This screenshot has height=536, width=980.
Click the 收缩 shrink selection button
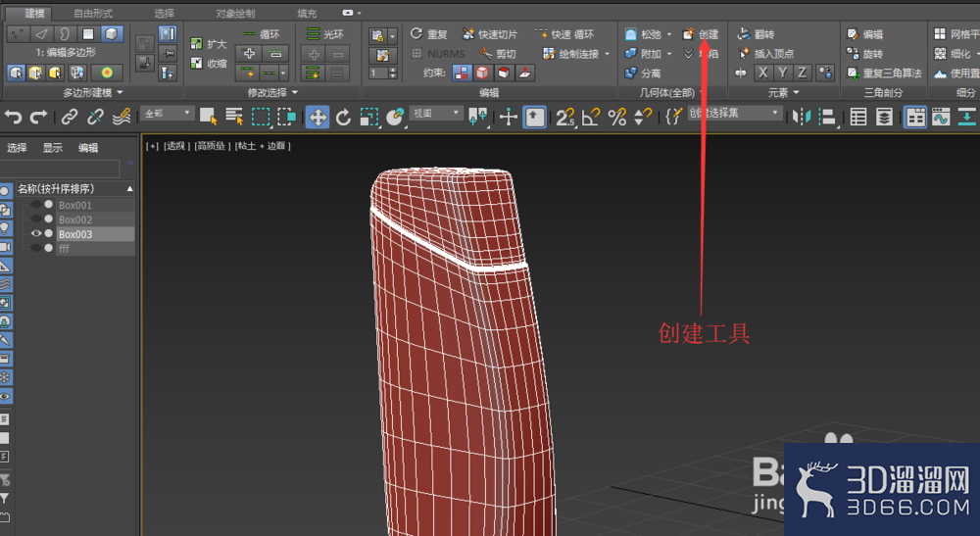click(209, 63)
